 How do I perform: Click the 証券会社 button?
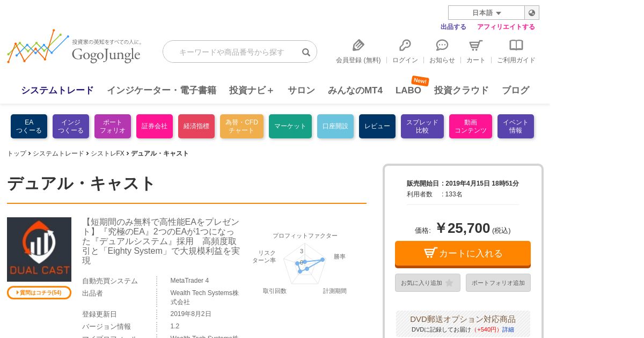coord(155,126)
